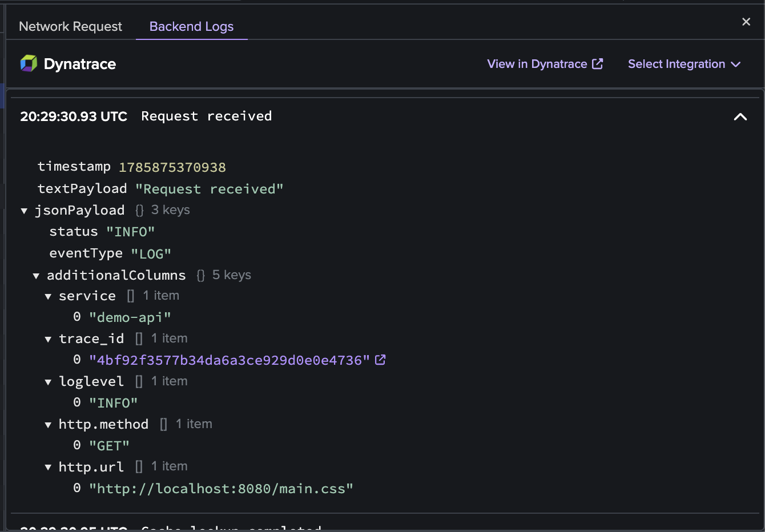Close the logs panel with X

coord(746,22)
